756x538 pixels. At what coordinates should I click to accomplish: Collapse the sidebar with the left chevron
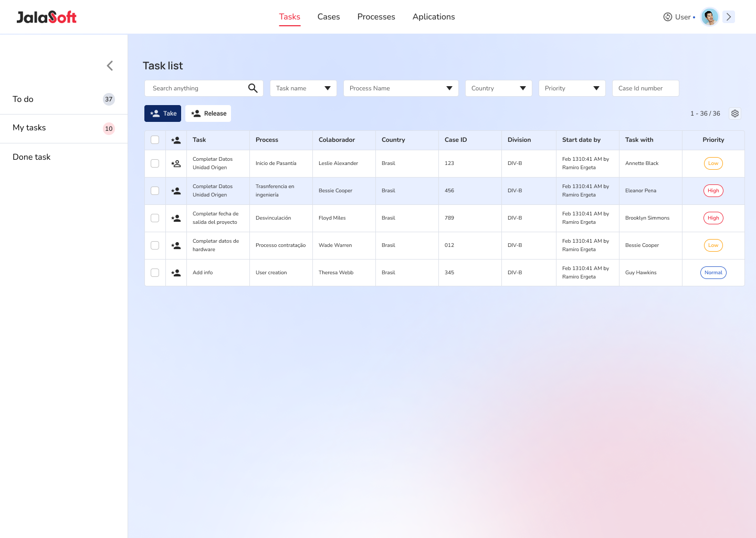[110, 66]
